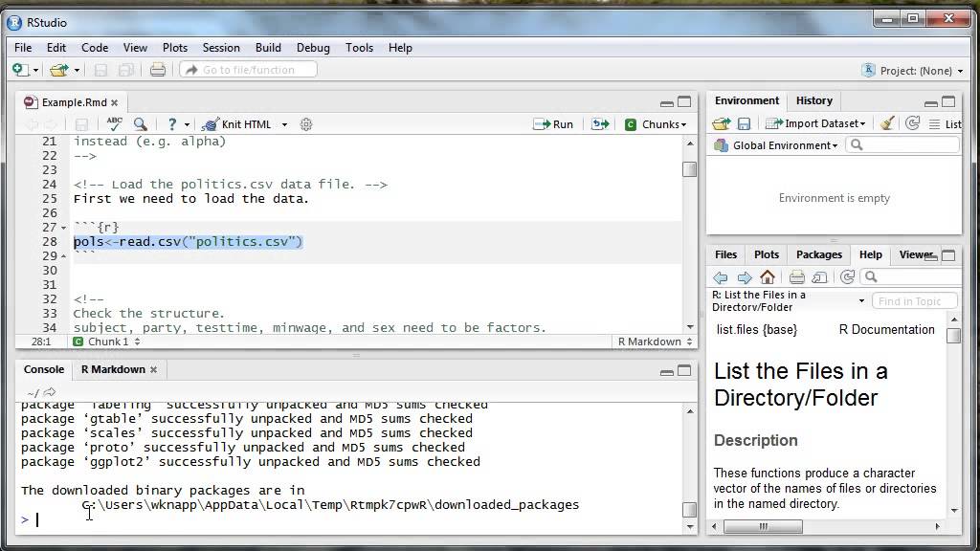Open the Knit HTML options dropdown arrow

point(284,124)
